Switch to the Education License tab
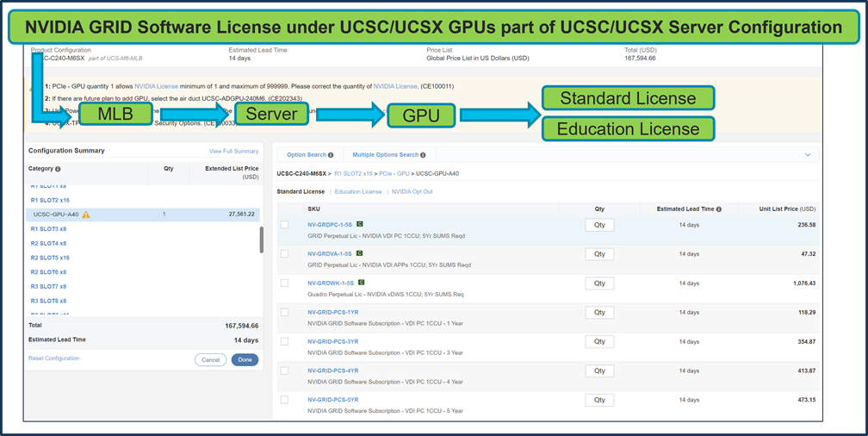This screenshot has width=868, height=436. tap(358, 191)
